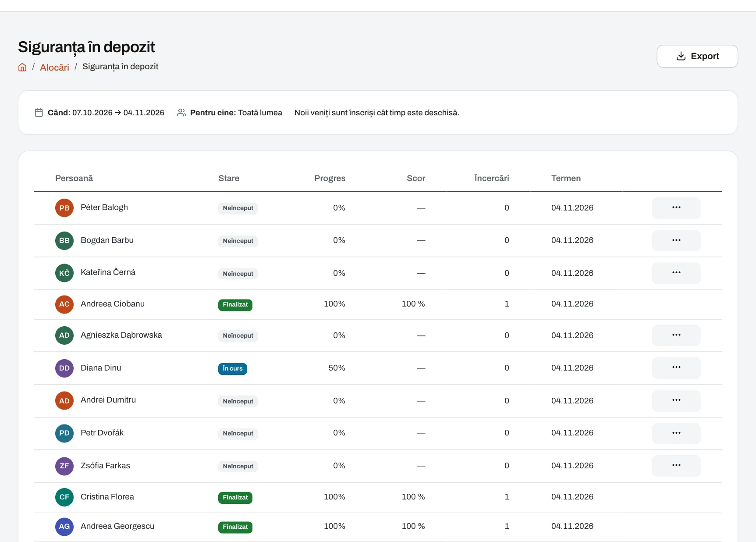Image resolution: width=756 pixels, height=542 pixels.
Task: Open row actions menu for Kateřina Černá
Action: coord(676,273)
